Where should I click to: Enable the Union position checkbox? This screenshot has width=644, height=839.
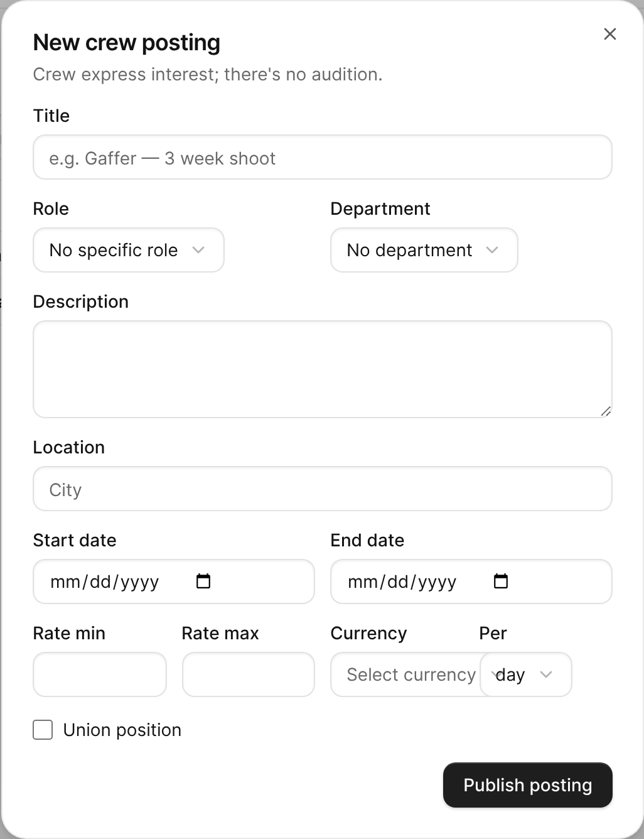click(x=43, y=730)
